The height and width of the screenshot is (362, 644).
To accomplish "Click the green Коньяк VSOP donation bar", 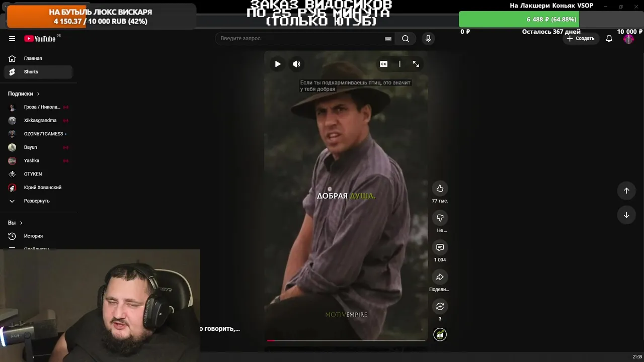I will coord(519,19).
